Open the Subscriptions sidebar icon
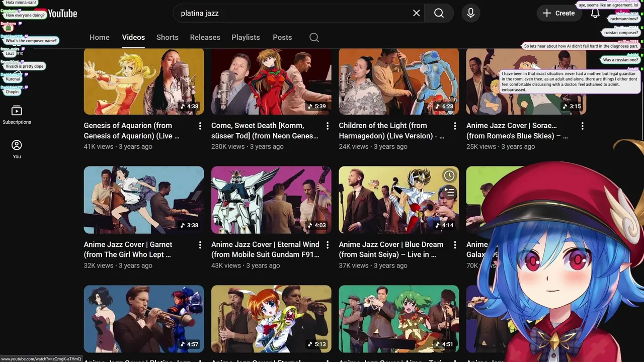644x362 pixels. pyautogui.click(x=17, y=115)
